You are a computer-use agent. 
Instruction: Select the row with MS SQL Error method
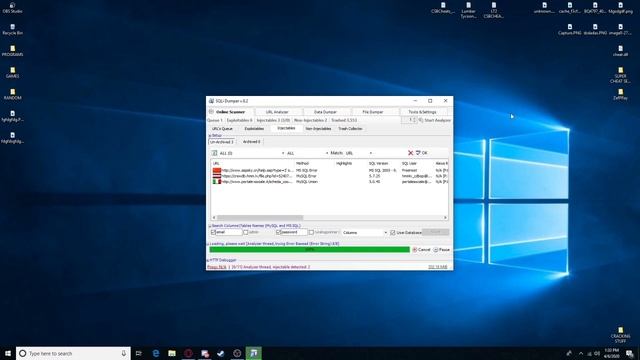[330, 170]
